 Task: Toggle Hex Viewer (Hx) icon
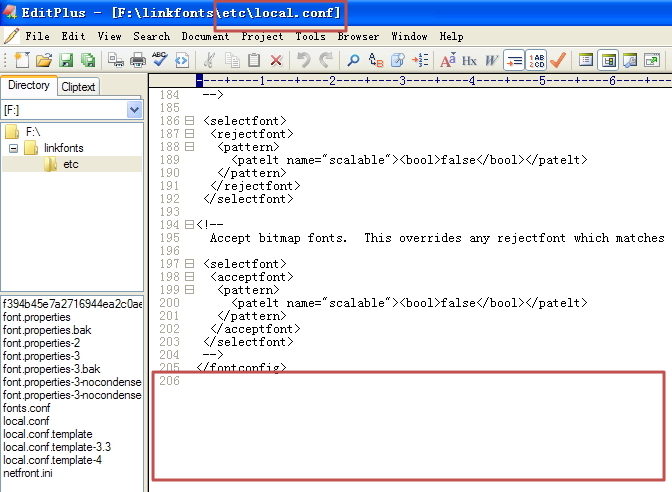pos(469,60)
